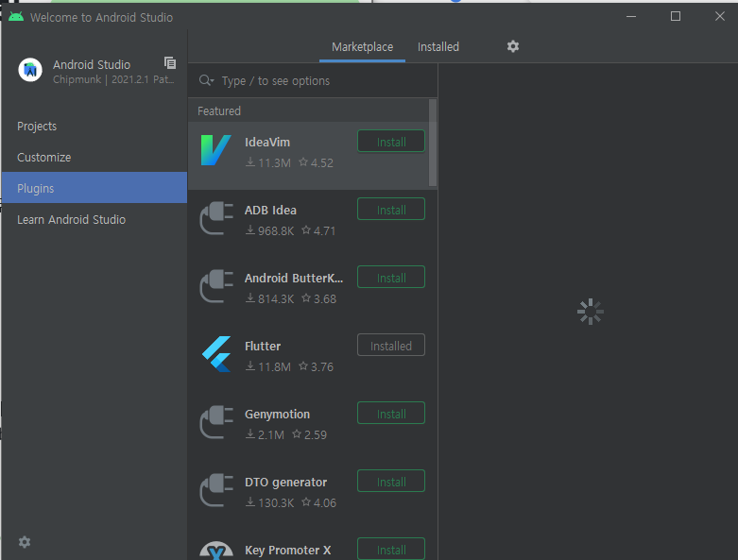Select the Flutter plugin name
The width and height of the screenshot is (738, 560).
tap(262, 347)
